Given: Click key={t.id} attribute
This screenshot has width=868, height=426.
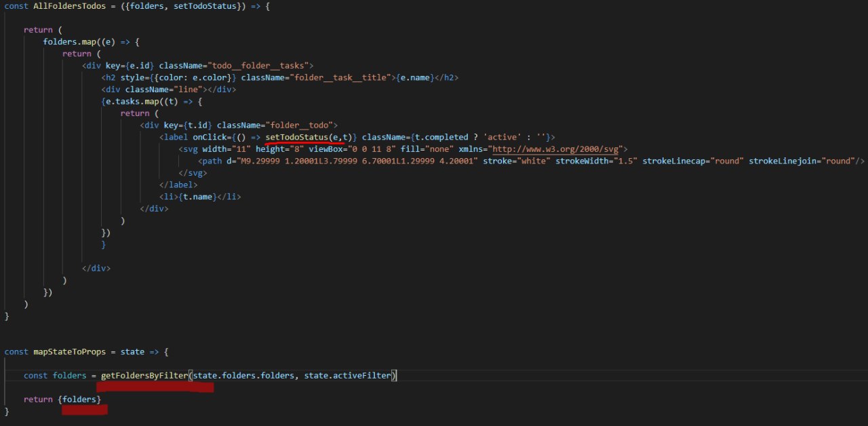Looking at the screenshot, I should pos(188,125).
